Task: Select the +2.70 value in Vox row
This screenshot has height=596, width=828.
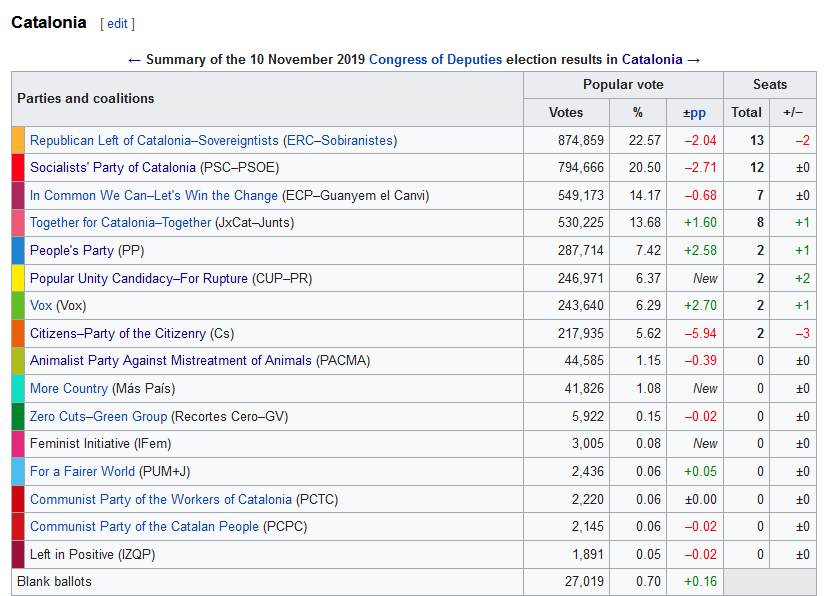Action: pyautogui.click(x=700, y=306)
